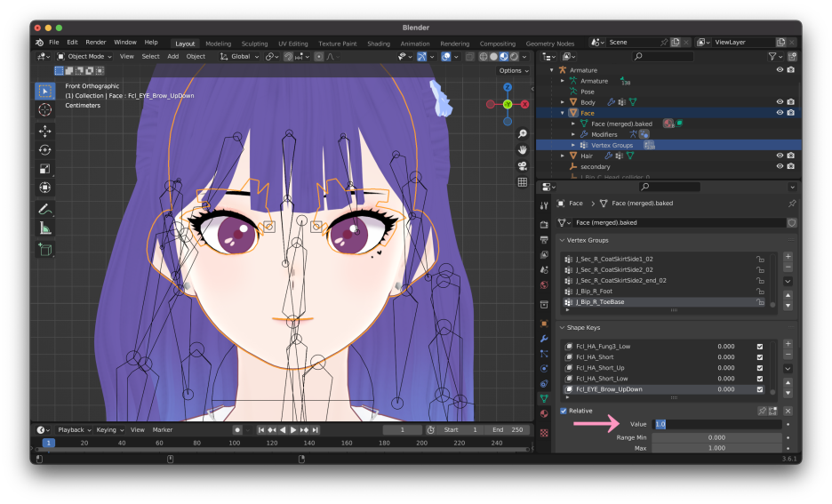This screenshot has width=832, height=504.
Task: Open the Modifier properties wrench tab
Action: pos(544,339)
